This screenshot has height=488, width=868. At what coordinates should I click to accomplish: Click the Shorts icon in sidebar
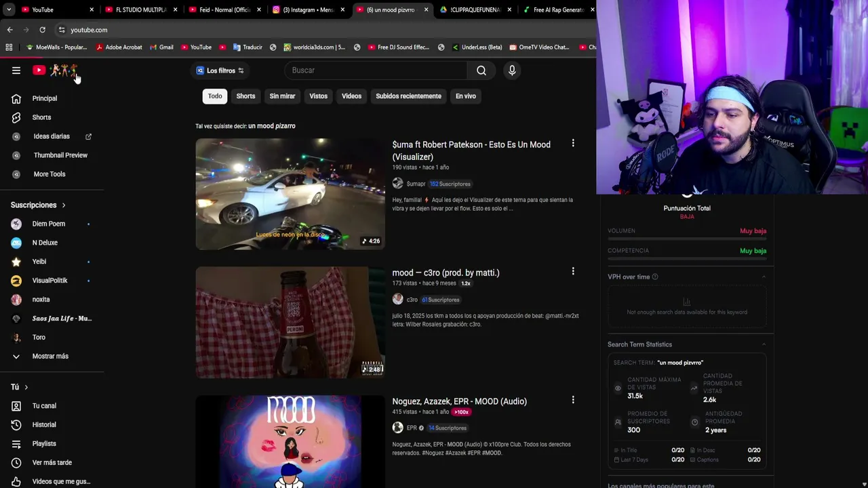pyautogui.click(x=16, y=117)
